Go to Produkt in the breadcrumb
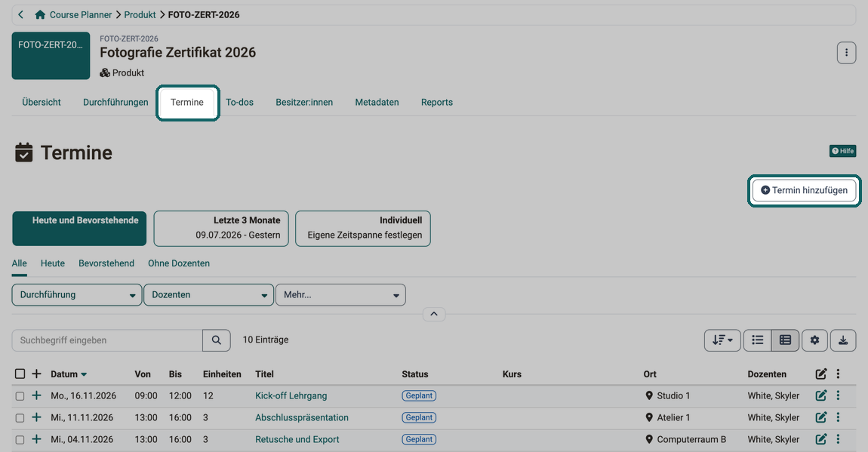The width and height of the screenshot is (868, 452). point(140,14)
